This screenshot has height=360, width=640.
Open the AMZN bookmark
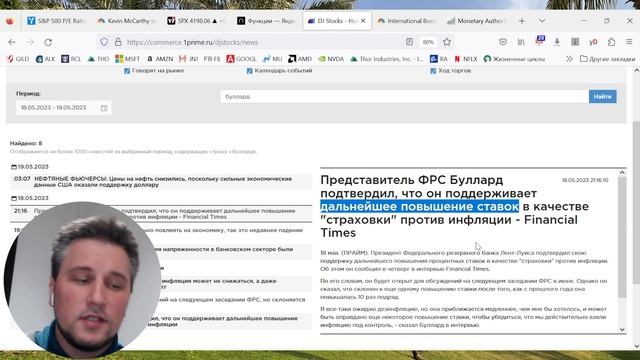coord(160,59)
